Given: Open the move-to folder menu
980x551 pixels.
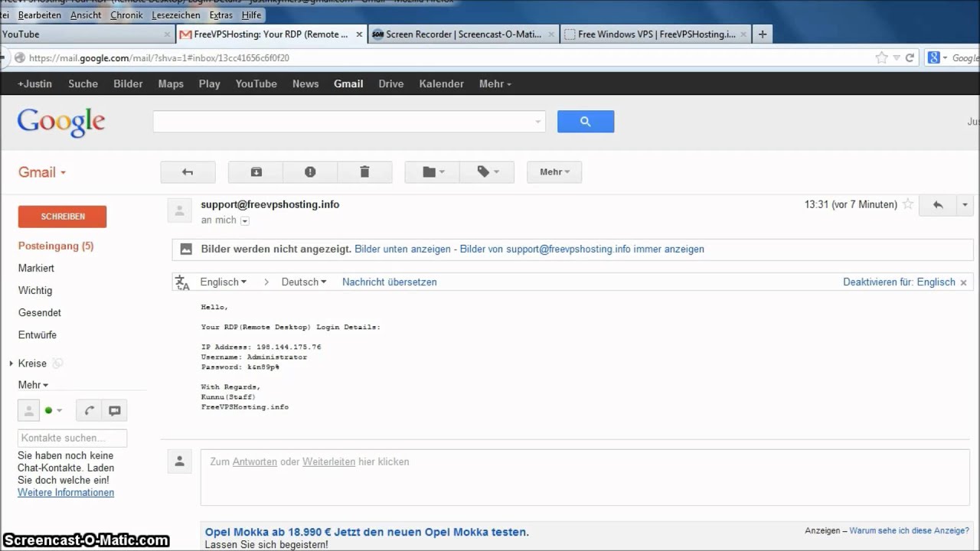Looking at the screenshot, I should [432, 172].
